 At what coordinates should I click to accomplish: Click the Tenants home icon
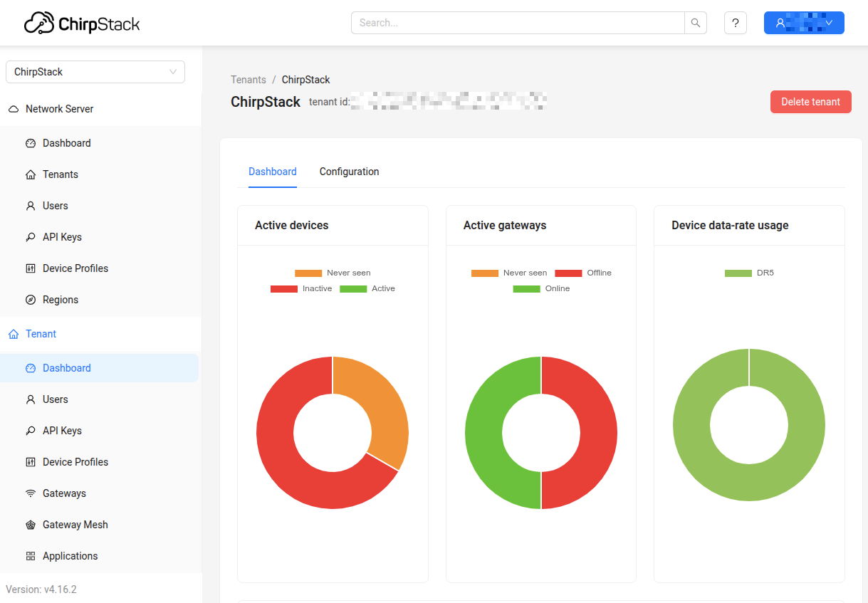click(31, 174)
